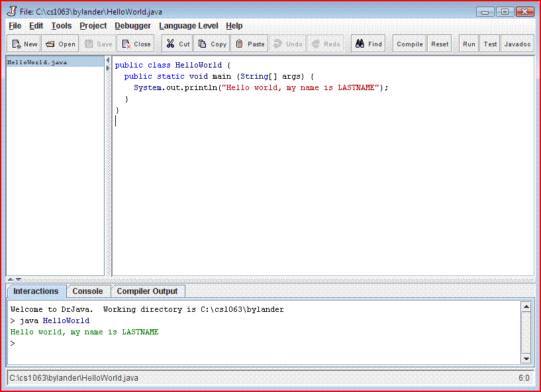Select HelloWorld.java in the document list
The height and width of the screenshot is (392, 541).
[55, 62]
